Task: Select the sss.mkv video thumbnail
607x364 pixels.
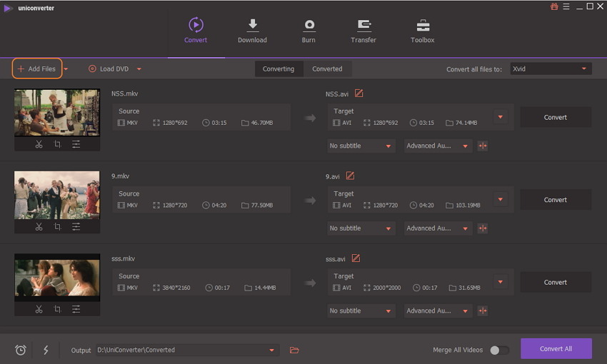Action: pyautogui.click(x=57, y=278)
